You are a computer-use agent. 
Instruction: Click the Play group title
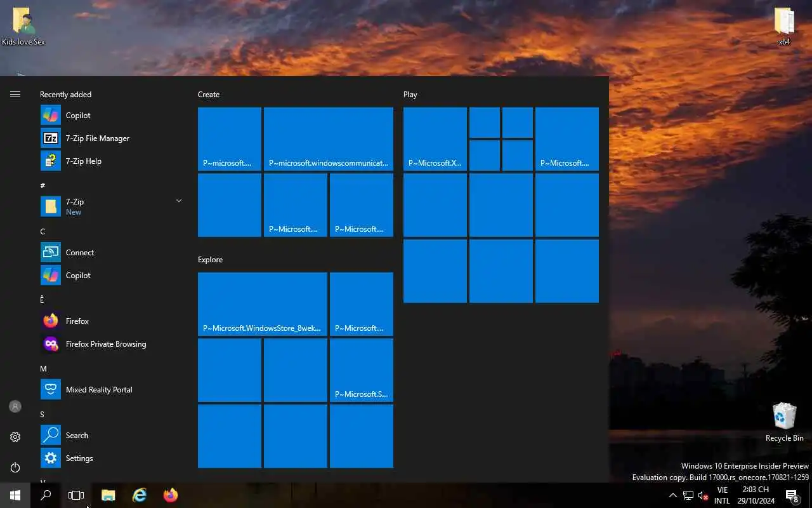[410, 94]
